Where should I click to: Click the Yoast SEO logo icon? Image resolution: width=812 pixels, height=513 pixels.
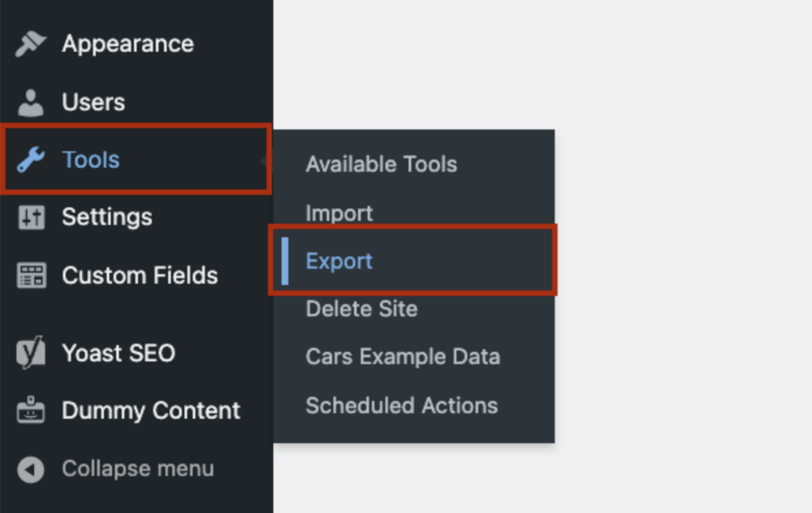(30, 353)
